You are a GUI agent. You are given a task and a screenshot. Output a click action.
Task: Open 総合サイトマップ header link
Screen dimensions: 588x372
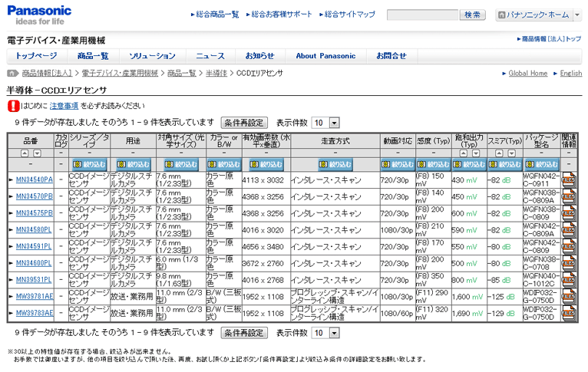point(349,15)
